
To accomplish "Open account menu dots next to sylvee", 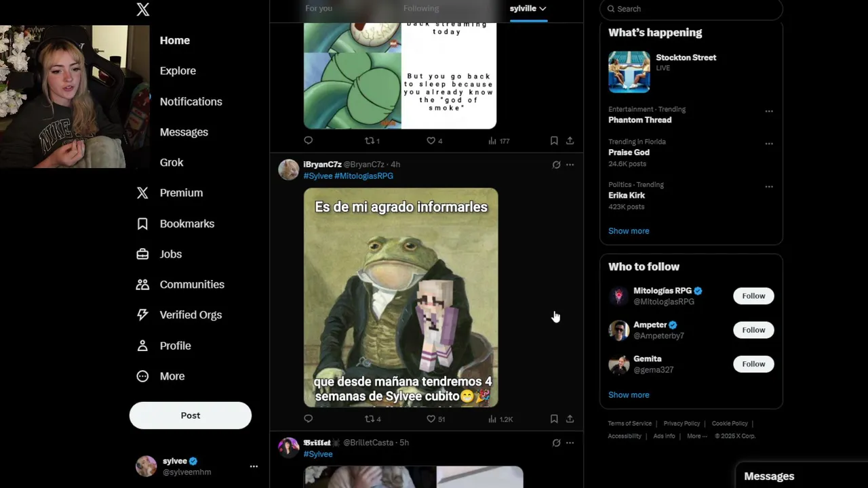I will [x=254, y=466].
